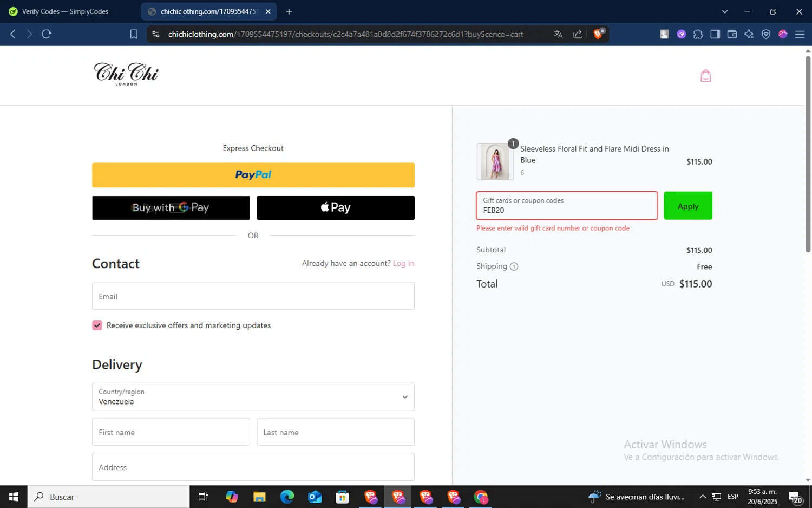812x508 pixels.
Task: Open the notification center icon
Action: point(795,497)
